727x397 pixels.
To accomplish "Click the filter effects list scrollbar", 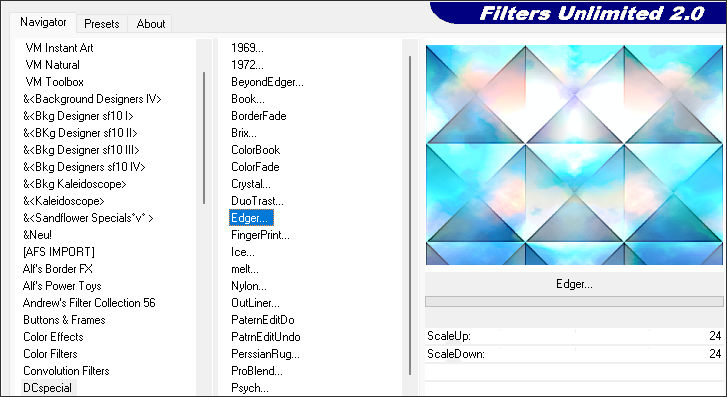I will (x=410, y=215).
